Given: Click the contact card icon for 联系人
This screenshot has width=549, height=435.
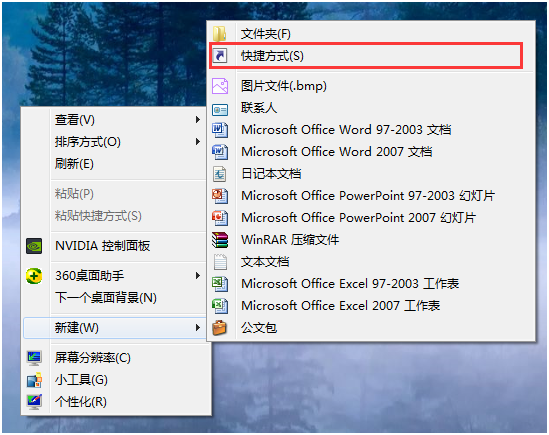Looking at the screenshot, I should 220,110.
